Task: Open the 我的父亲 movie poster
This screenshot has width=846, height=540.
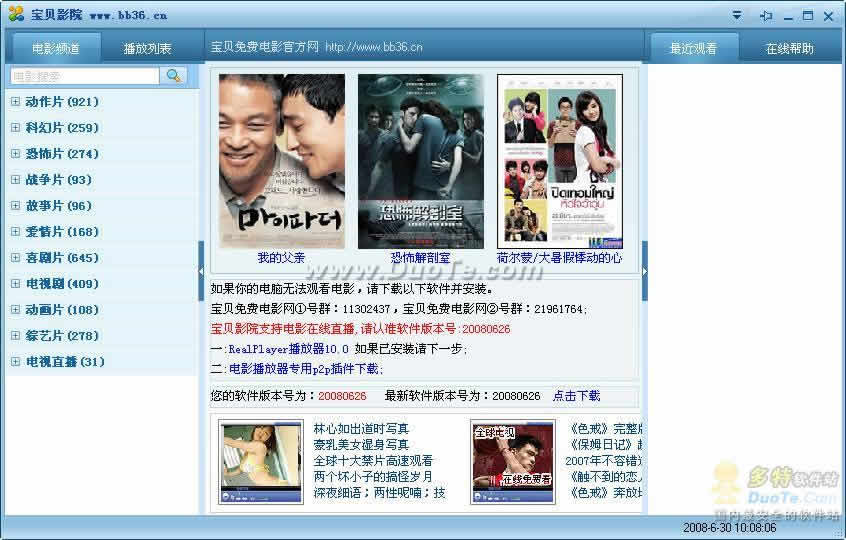Action: (x=281, y=161)
